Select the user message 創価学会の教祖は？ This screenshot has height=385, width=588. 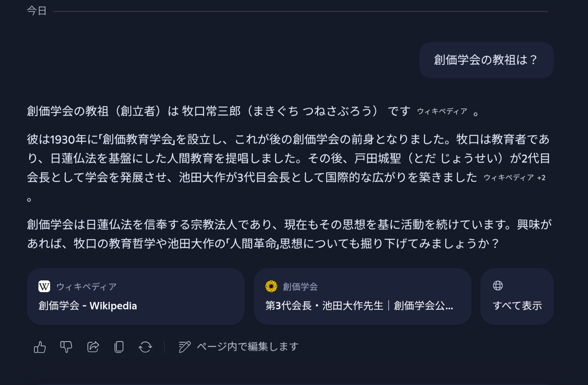[x=486, y=60]
